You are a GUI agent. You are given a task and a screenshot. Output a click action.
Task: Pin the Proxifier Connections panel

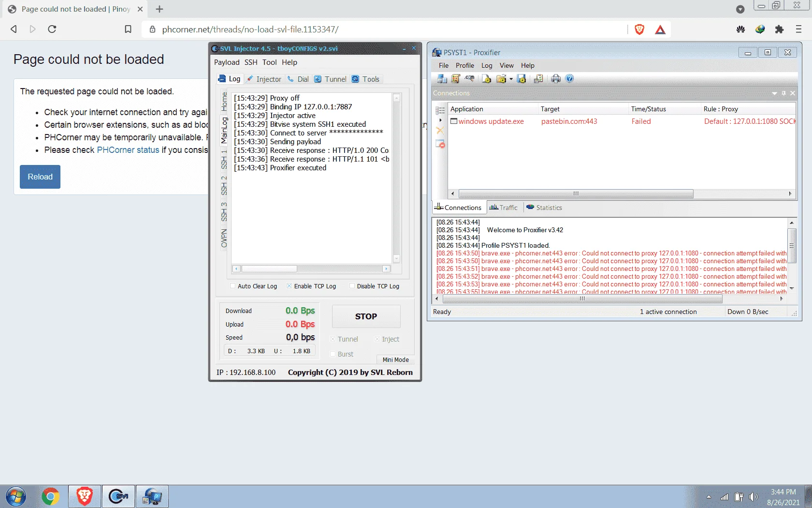(783, 93)
